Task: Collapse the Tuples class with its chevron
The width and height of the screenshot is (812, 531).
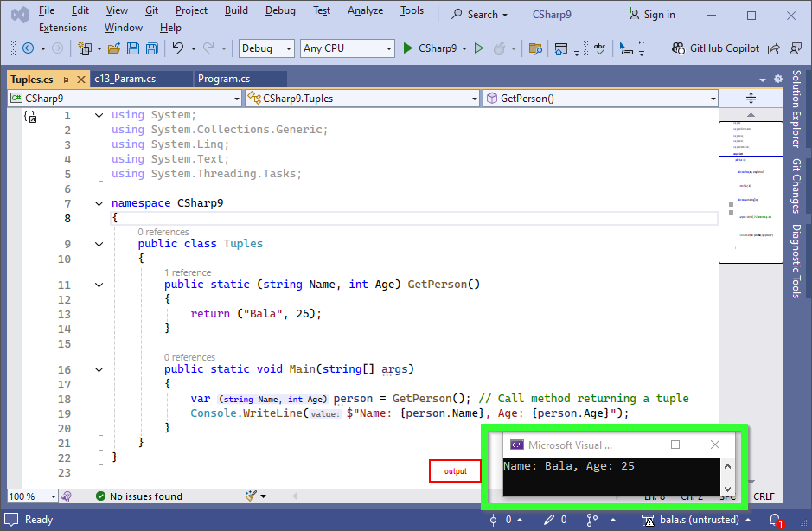Action: click(98, 243)
